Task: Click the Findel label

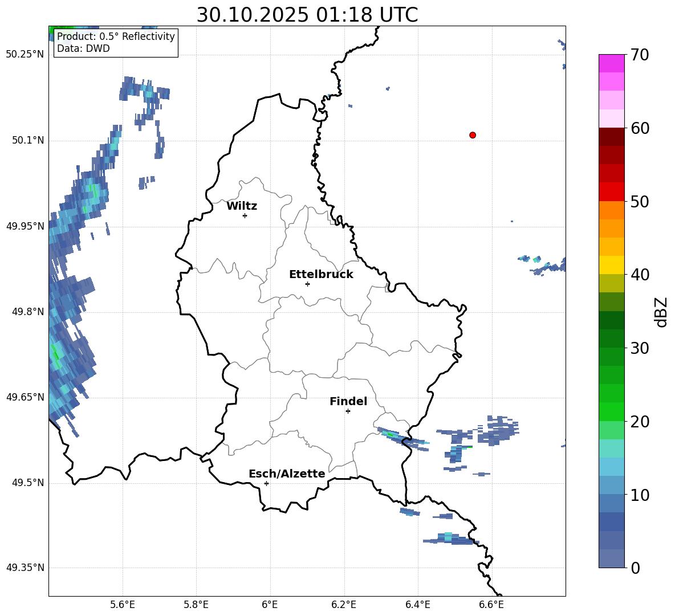Action: click(x=348, y=401)
